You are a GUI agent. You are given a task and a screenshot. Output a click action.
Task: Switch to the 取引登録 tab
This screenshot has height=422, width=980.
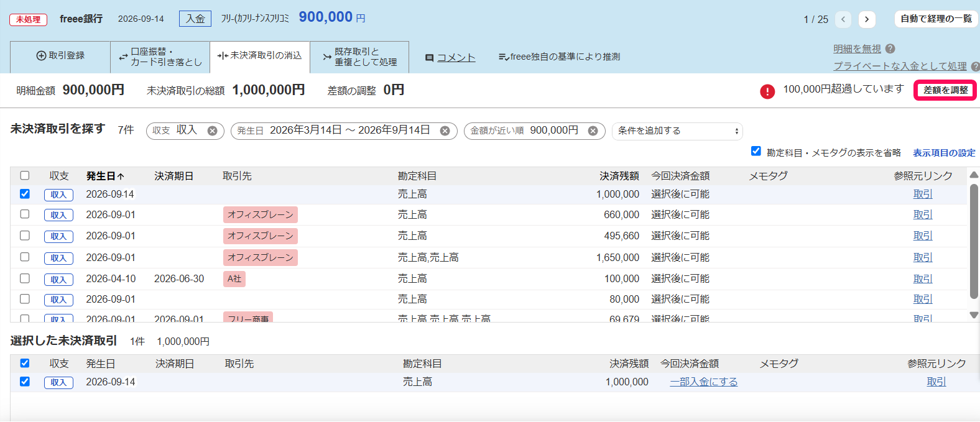point(60,56)
